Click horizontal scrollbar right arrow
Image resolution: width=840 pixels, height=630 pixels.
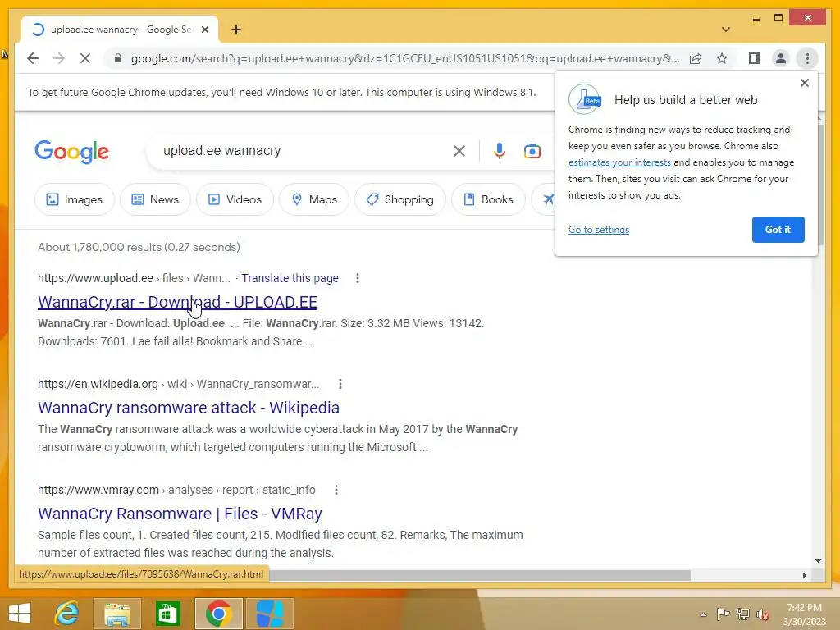[804, 575]
